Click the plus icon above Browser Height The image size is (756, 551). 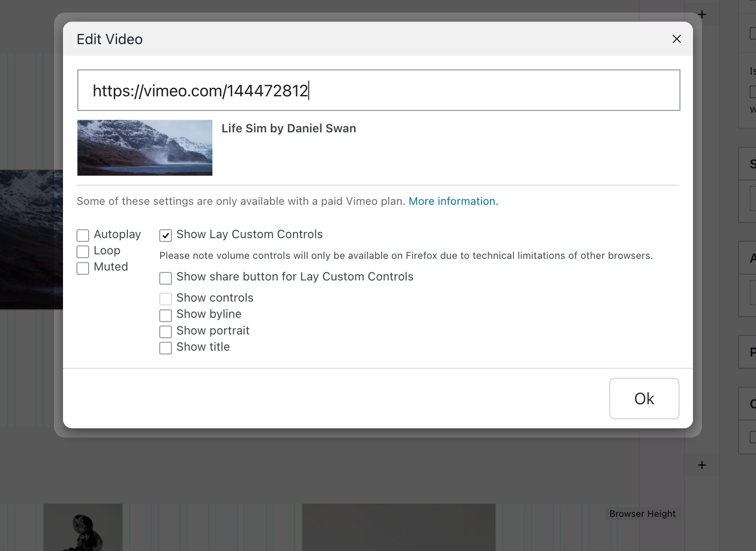tap(702, 465)
